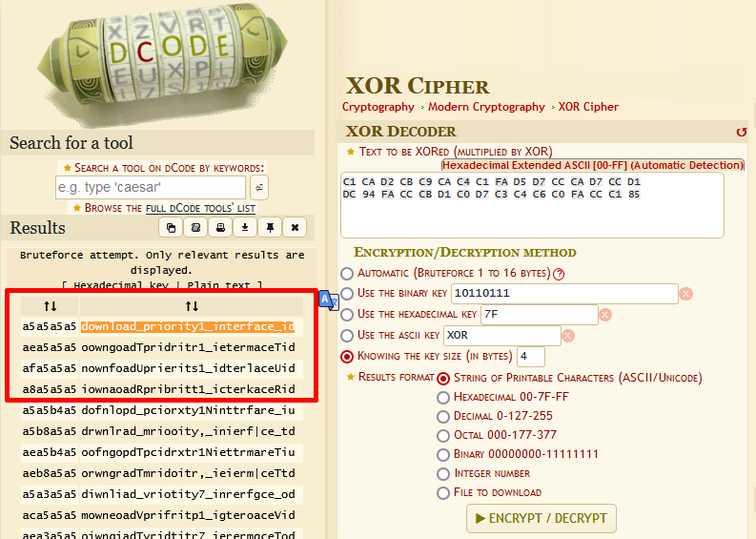
Task: Focus the dCode tool search box
Action: (151, 187)
